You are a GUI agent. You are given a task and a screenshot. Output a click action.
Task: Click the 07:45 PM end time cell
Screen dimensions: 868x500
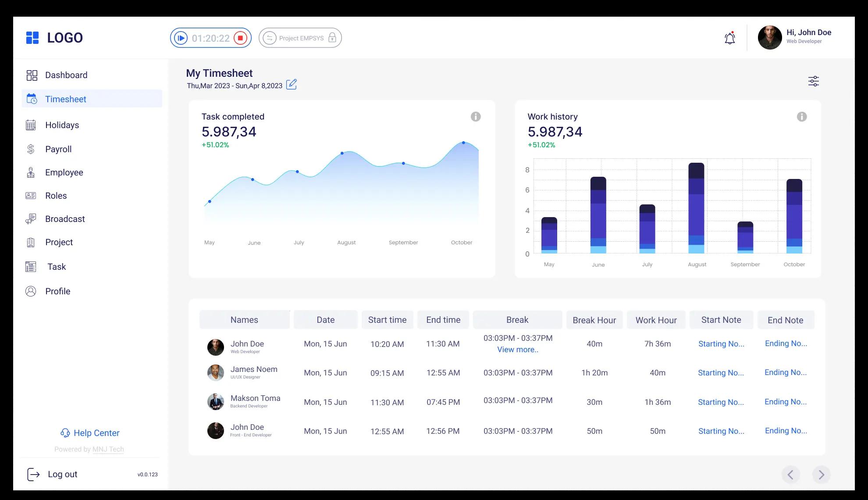[x=443, y=402]
